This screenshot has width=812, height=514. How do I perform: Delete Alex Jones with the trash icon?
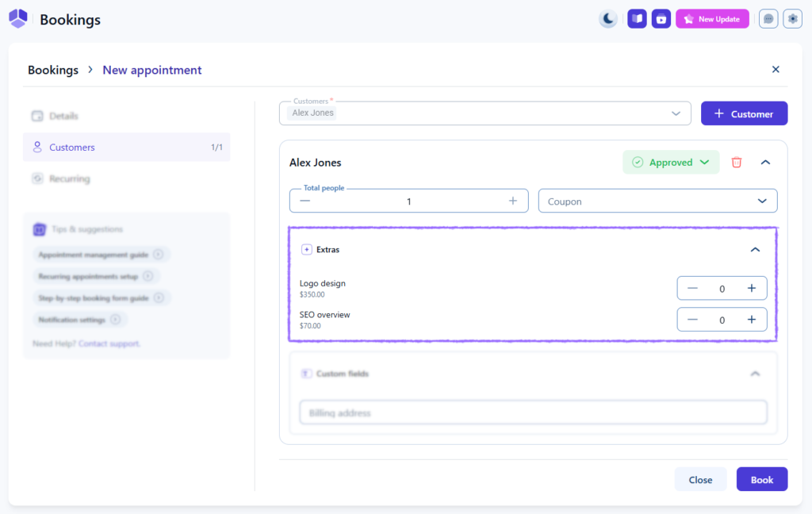[737, 163]
